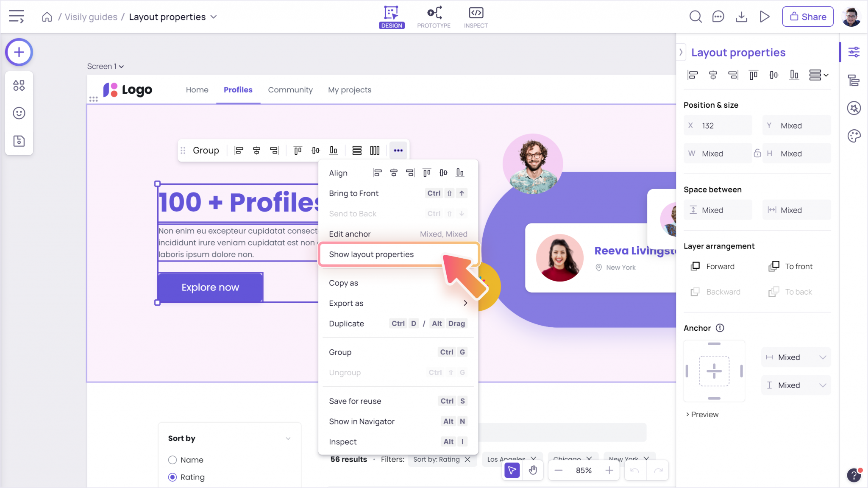Click the purple add element plus button
The image size is (868, 488).
pyautogui.click(x=19, y=52)
